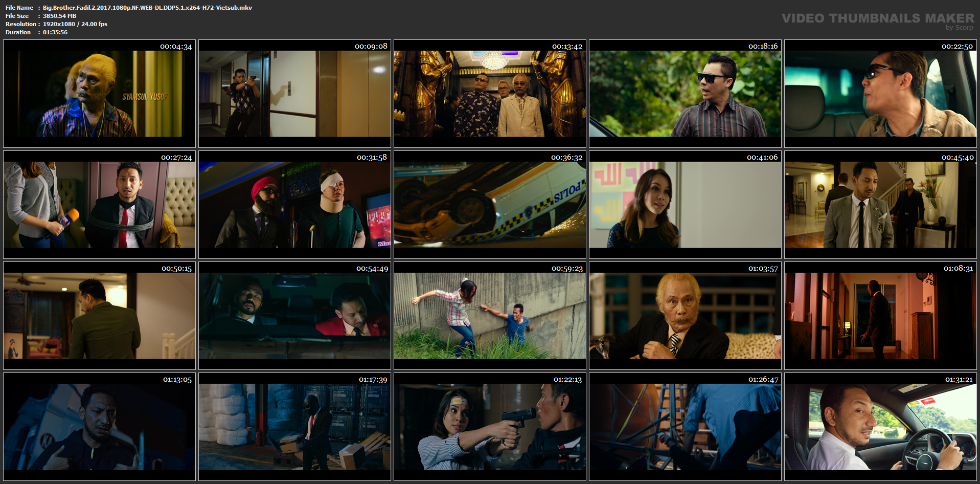Viewport: 980px width, 484px height.
Task: Choose the thumbnail at 01:13:05
Action: point(99,427)
